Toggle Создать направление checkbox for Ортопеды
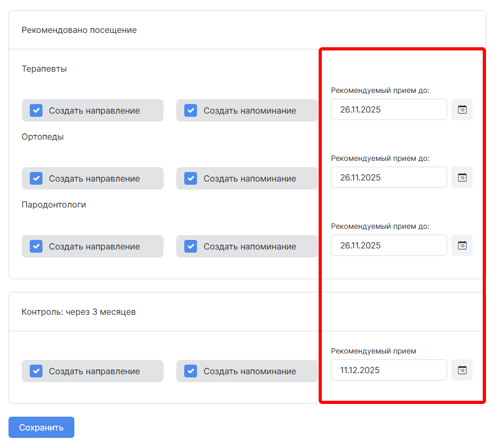496x448 pixels. [36, 178]
